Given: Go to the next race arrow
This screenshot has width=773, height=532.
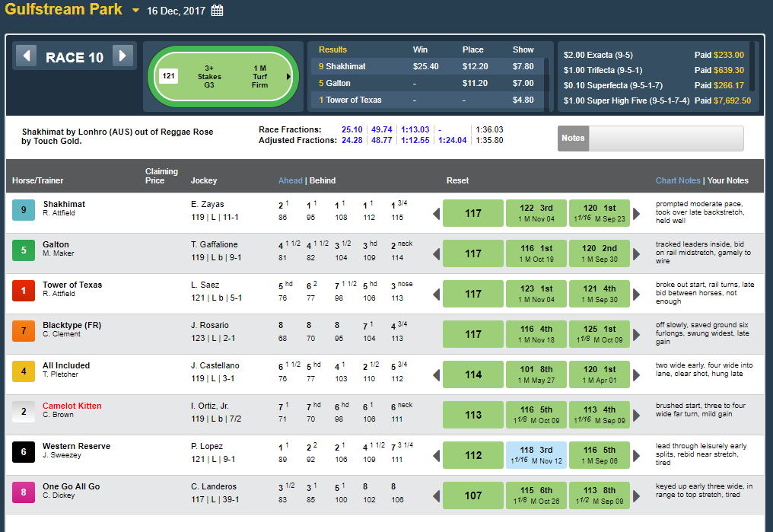Looking at the screenshot, I should pos(122,56).
